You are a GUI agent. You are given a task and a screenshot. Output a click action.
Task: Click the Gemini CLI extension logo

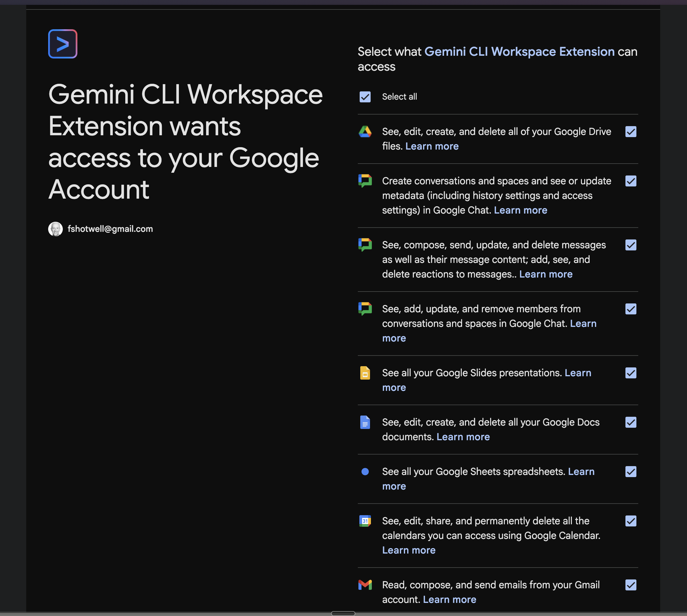(63, 44)
